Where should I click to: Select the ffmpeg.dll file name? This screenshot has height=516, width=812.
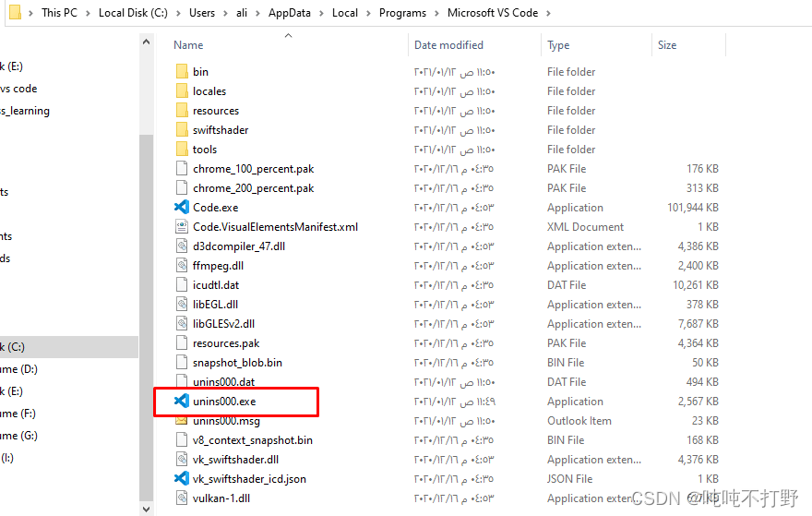click(x=218, y=266)
